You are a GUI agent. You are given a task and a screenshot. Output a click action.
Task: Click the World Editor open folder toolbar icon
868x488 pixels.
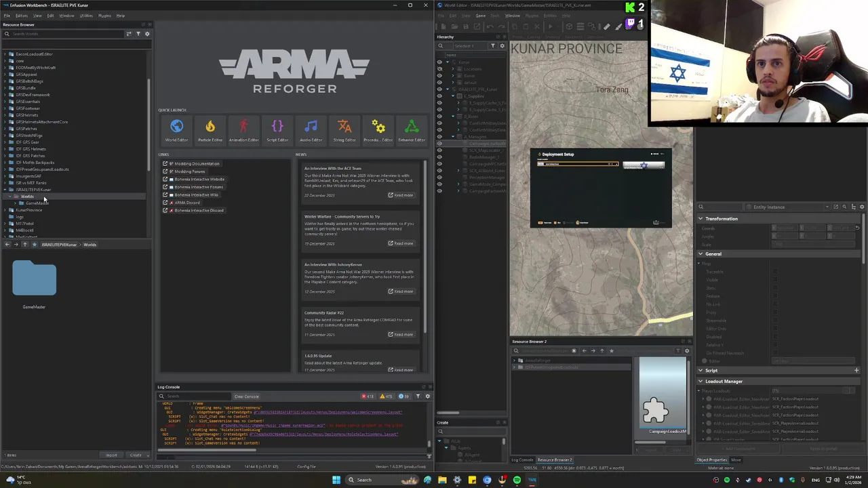(x=454, y=26)
